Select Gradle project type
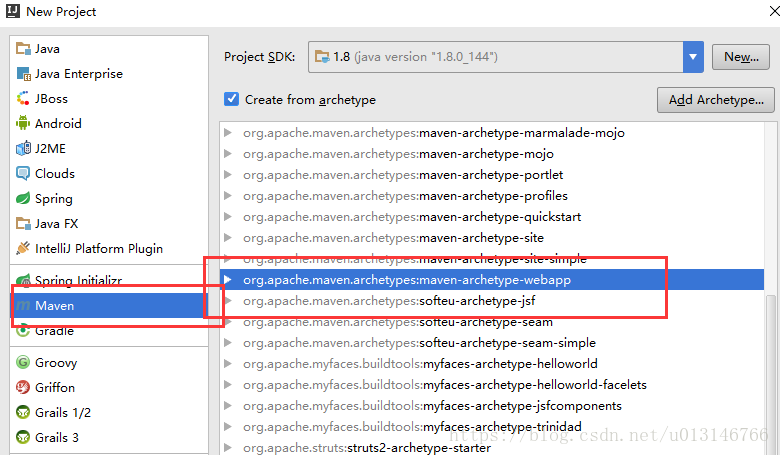Image resolution: width=780 pixels, height=455 pixels. [x=109, y=331]
